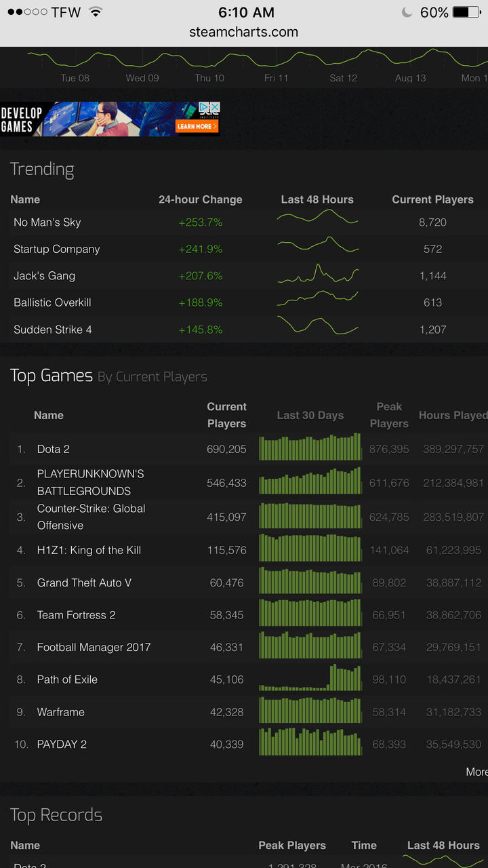Click PAYDAY 2 30-day bar chart

(310, 742)
